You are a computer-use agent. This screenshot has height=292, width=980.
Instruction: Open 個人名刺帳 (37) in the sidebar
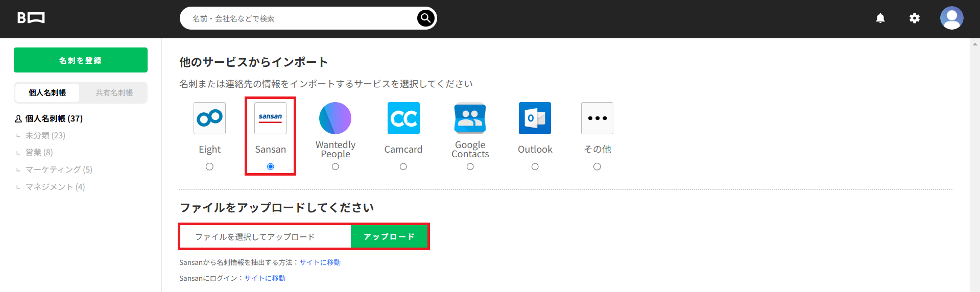click(54, 118)
